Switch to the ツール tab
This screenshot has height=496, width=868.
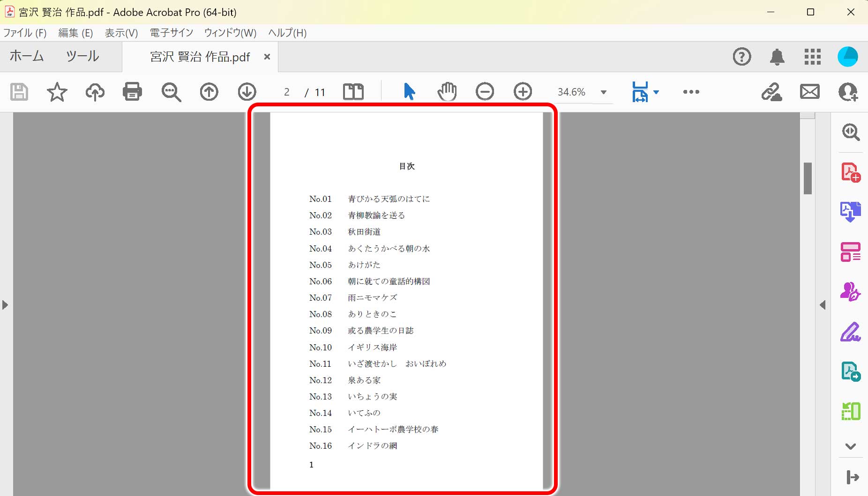(x=82, y=56)
